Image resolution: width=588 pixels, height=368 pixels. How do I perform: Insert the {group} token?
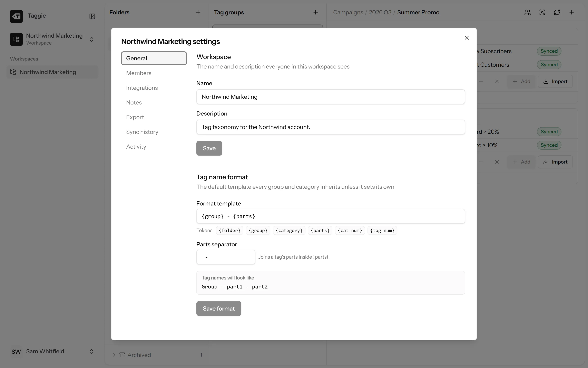pos(258,230)
